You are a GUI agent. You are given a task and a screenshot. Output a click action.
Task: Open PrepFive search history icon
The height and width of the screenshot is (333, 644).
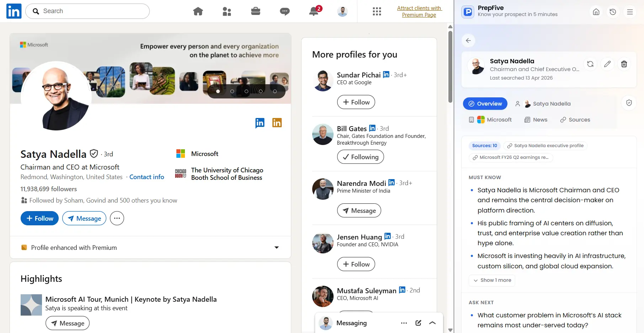pyautogui.click(x=613, y=12)
